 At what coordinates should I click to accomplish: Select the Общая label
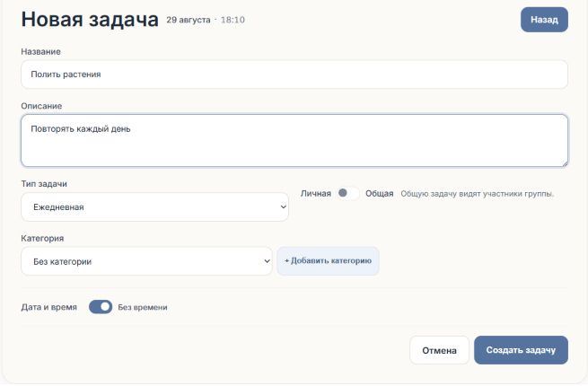(x=379, y=194)
